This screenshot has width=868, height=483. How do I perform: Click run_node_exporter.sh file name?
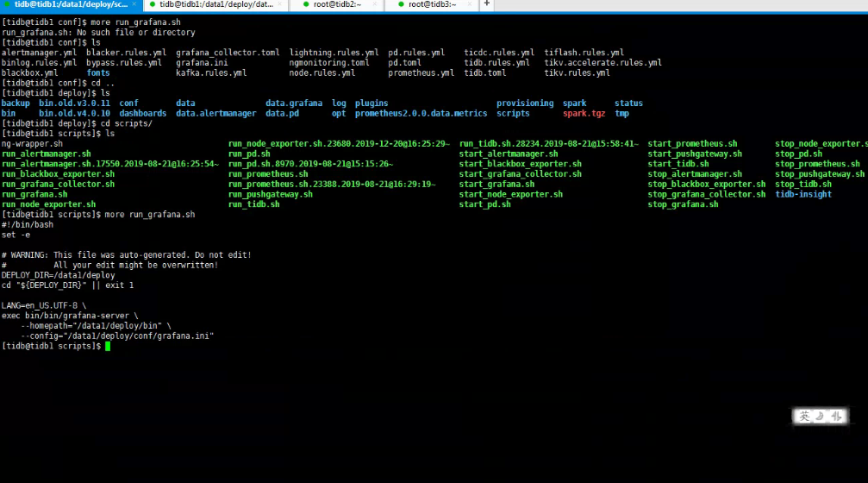(48, 204)
